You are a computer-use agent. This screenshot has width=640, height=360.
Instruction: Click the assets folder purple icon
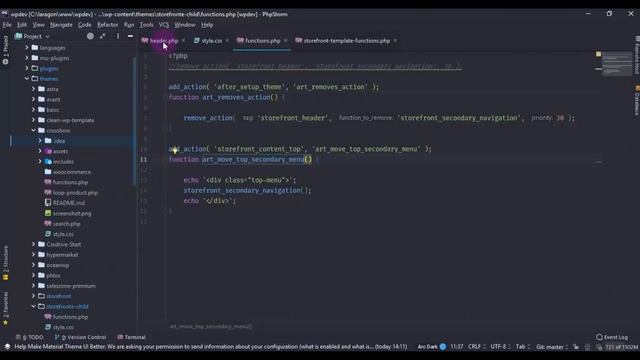point(48,151)
